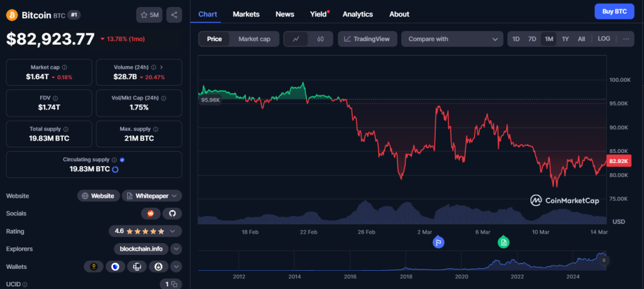This screenshot has height=289, width=644.
Task: Click the #1 rank badge
Action: click(74, 15)
